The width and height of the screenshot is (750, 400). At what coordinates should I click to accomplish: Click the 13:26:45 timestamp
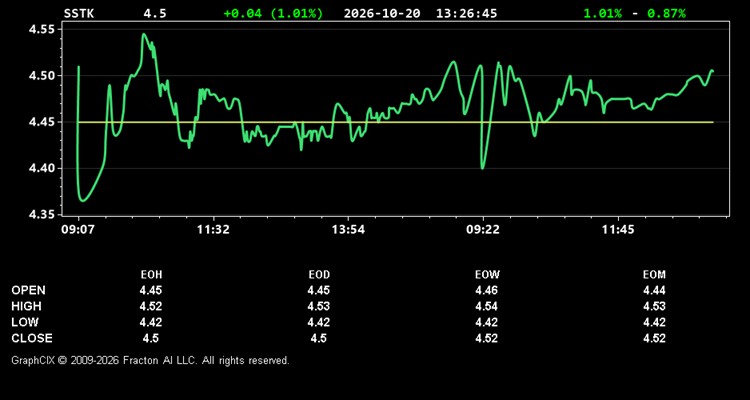click(466, 13)
